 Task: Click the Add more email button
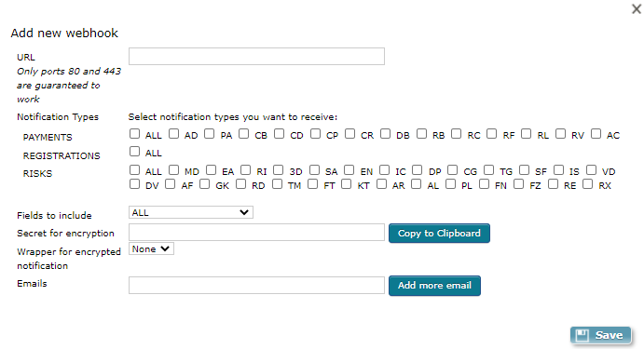click(x=434, y=286)
